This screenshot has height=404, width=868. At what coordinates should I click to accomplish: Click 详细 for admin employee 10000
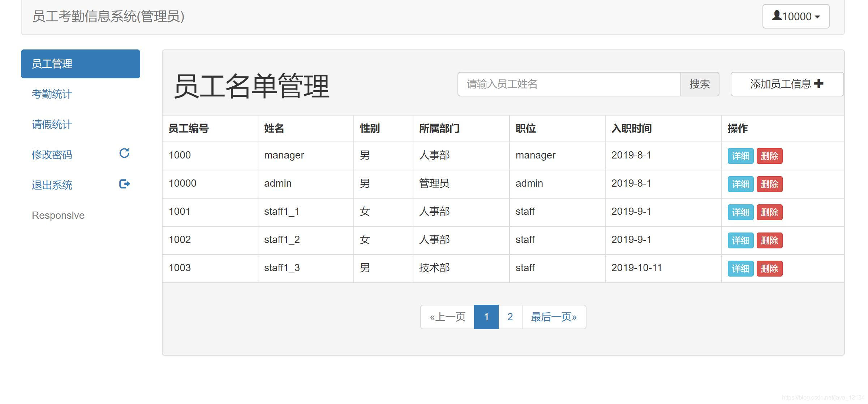[x=740, y=184]
